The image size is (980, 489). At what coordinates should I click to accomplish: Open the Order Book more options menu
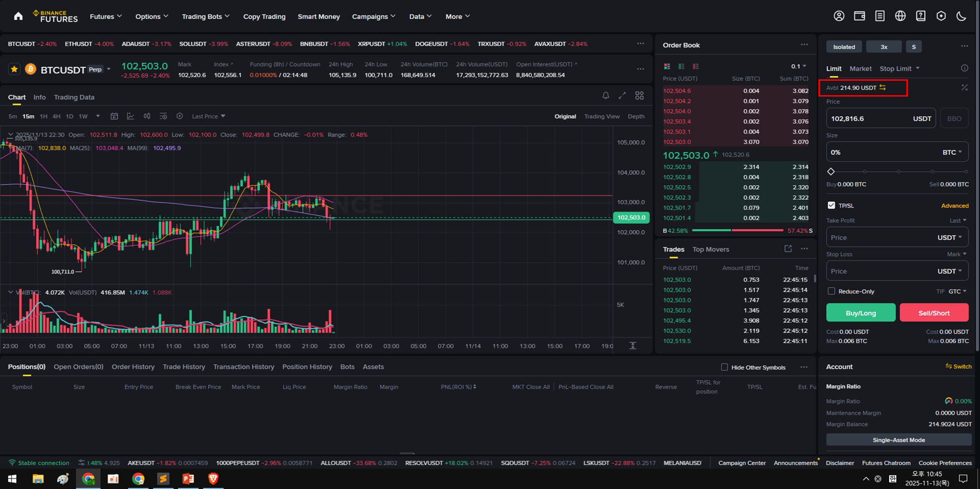(x=805, y=44)
